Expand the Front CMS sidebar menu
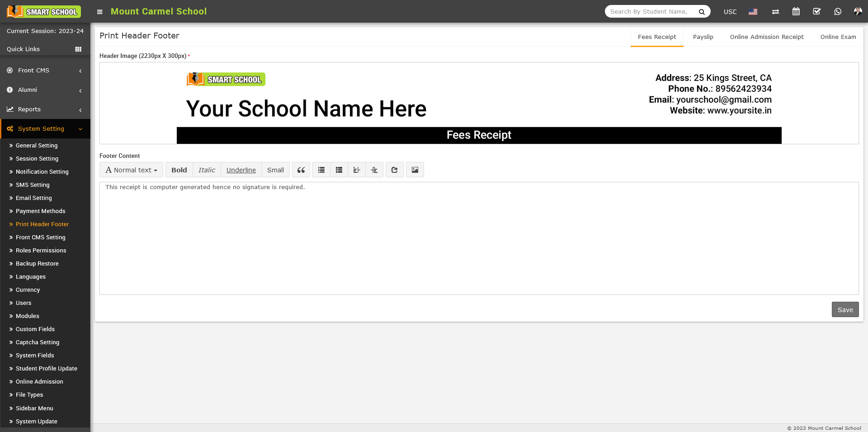The height and width of the screenshot is (432, 868). (45, 71)
